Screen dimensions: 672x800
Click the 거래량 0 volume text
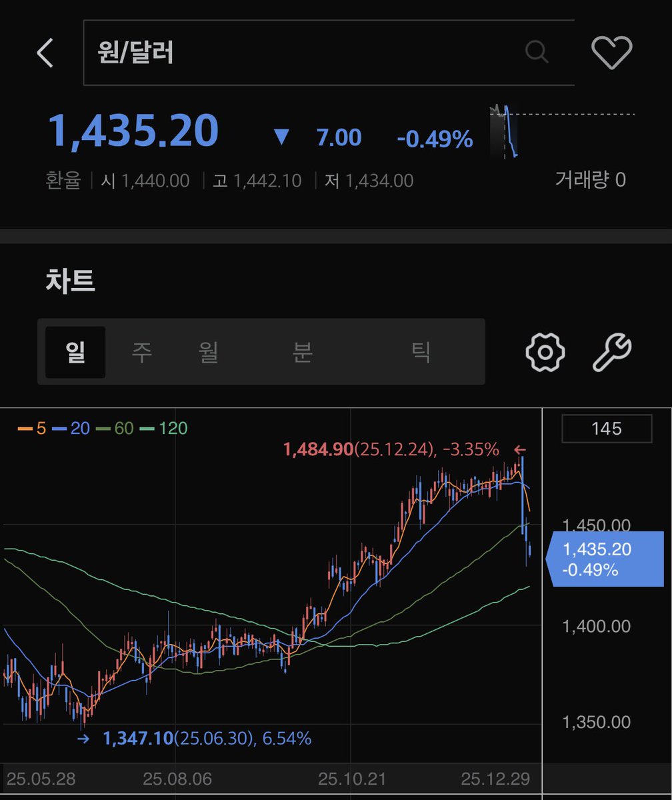click(591, 179)
